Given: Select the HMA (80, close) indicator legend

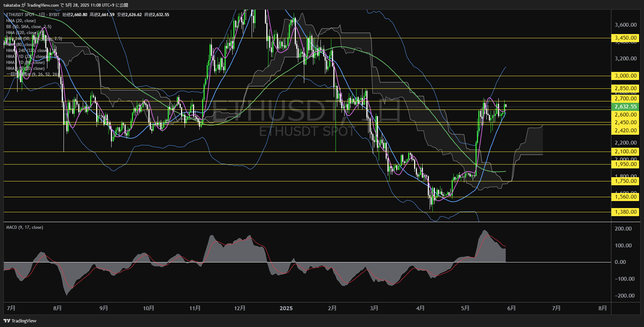Looking at the screenshot, I should click(x=21, y=45).
